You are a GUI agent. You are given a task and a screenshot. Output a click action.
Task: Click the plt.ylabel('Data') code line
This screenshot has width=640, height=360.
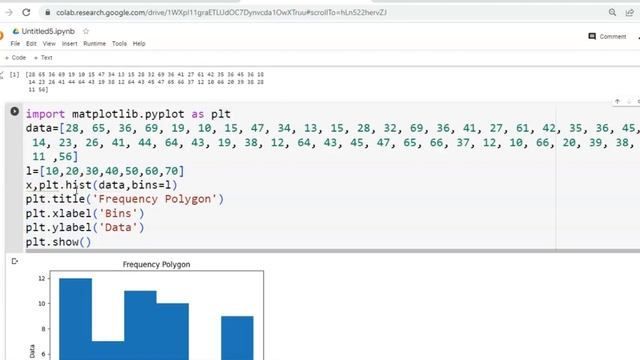tap(85, 227)
